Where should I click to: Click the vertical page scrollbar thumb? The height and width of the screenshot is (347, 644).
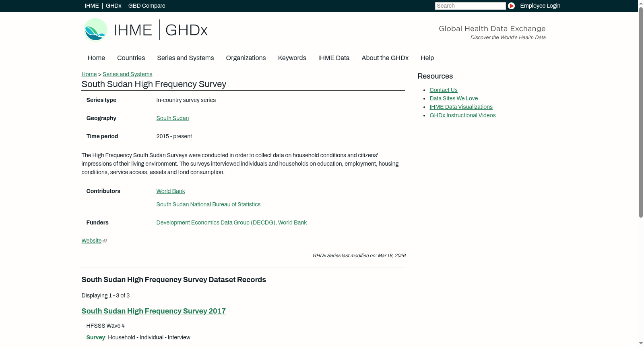pos(641,112)
